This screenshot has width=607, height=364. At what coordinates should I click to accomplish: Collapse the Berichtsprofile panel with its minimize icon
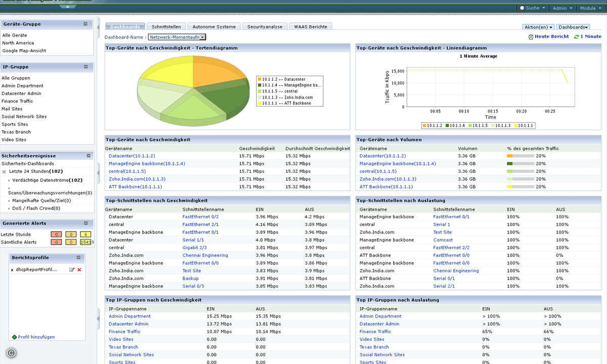click(79, 258)
